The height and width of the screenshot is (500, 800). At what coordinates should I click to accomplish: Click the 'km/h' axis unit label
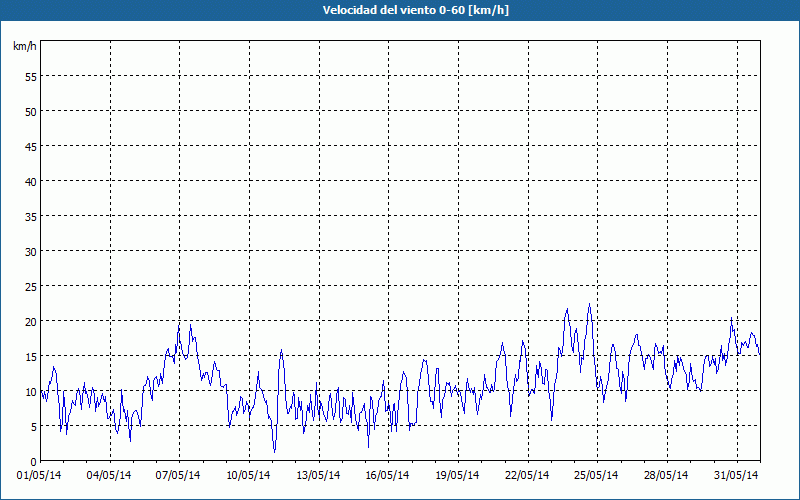click(25, 46)
